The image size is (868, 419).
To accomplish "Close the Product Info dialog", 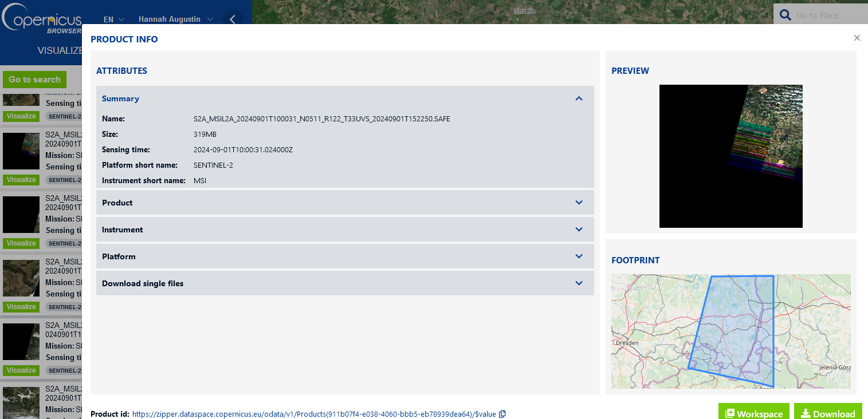I will point(857,38).
